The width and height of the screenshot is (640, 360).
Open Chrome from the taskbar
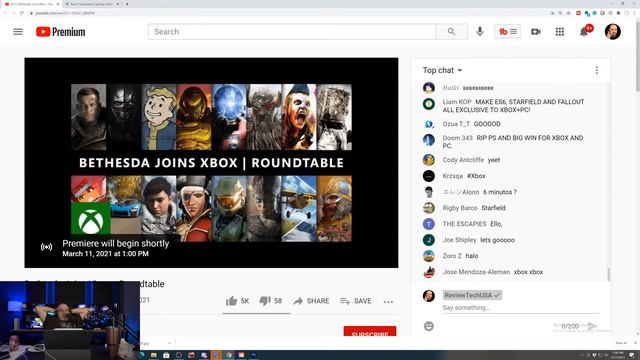(x=229, y=355)
